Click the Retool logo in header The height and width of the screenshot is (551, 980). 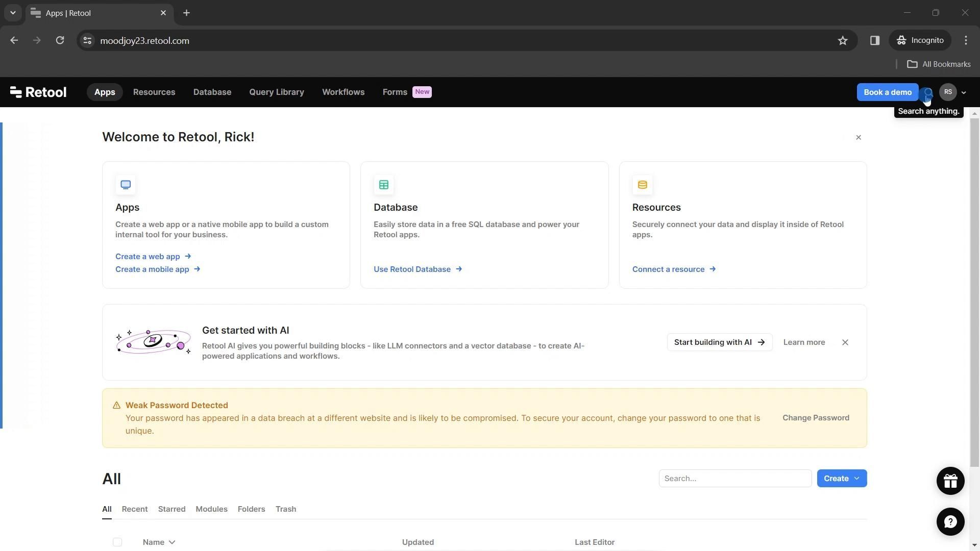[x=38, y=92]
